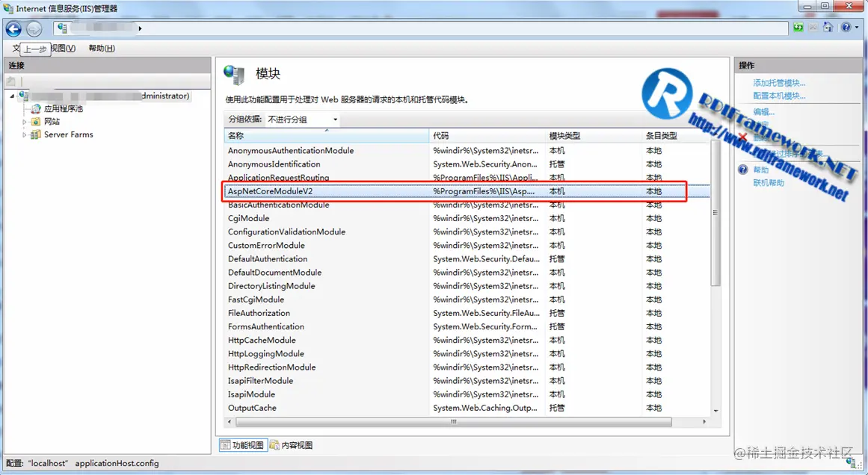Screen dimensions: 868x475
Task: Click the back navigation arrow
Action: (13, 29)
